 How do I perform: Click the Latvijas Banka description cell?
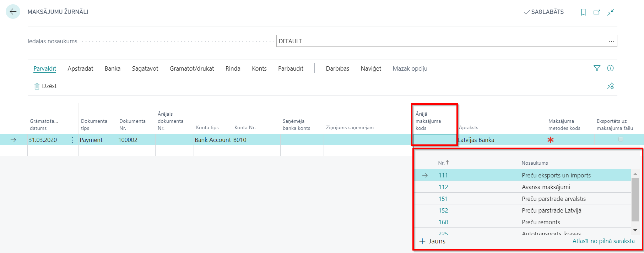point(501,140)
